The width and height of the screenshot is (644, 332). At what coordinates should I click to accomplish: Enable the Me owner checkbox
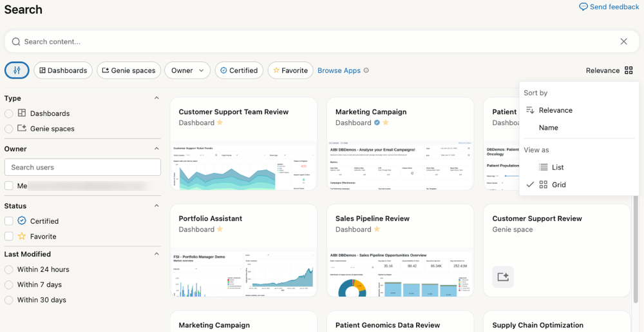(9, 186)
